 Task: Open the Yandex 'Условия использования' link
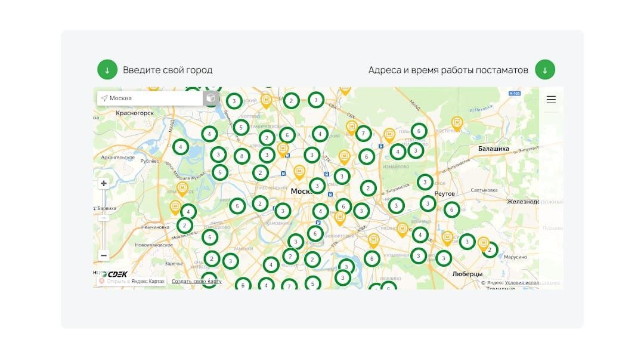click(x=532, y=283)
